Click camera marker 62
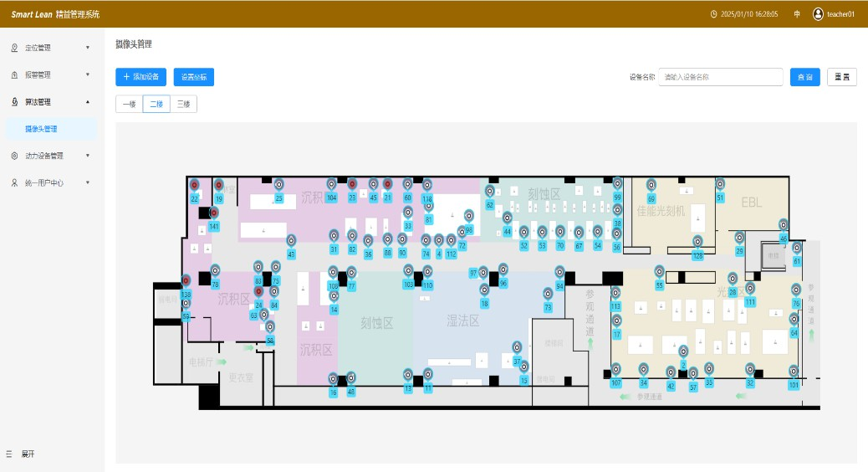The height and width of the screenshot is (472, 868). (x=489, y=192)
